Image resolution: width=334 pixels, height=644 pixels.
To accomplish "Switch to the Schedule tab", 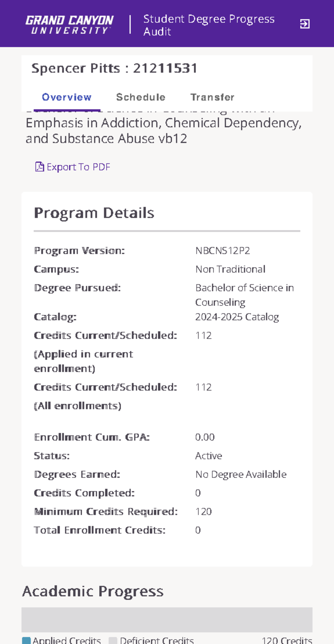I will click(141, 97).
